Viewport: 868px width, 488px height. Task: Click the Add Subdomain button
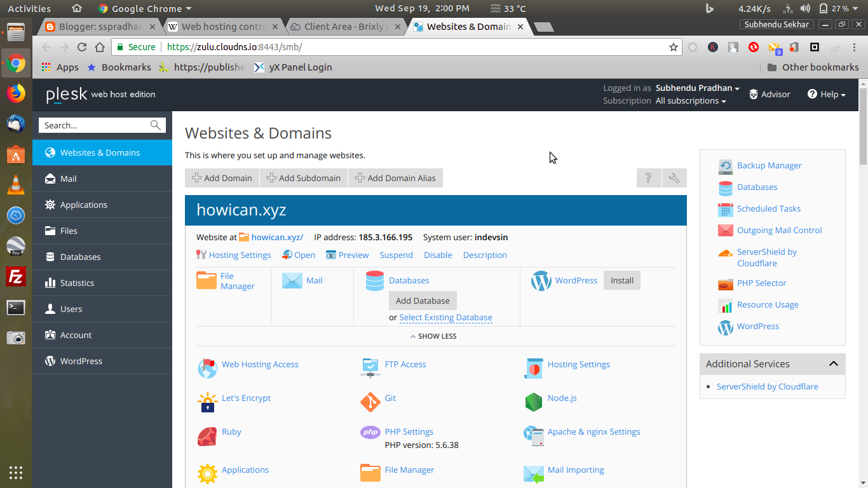pyautogui.click(x=304, y=178)
